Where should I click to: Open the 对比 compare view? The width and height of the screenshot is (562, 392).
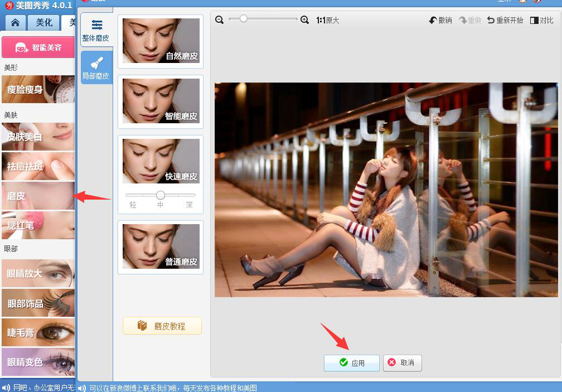pyautogui.click(x=541, y=20)
